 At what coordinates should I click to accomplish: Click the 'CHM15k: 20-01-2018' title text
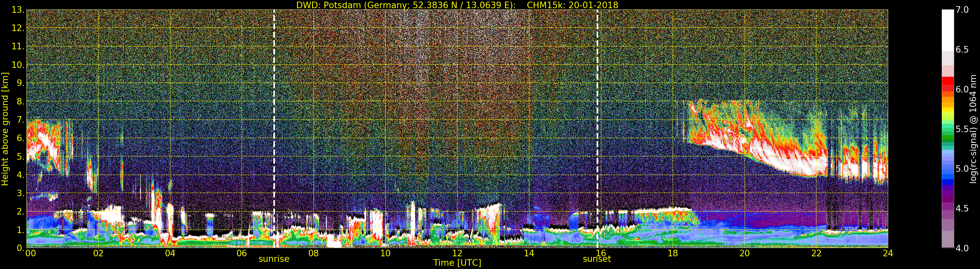click(572, 5)
